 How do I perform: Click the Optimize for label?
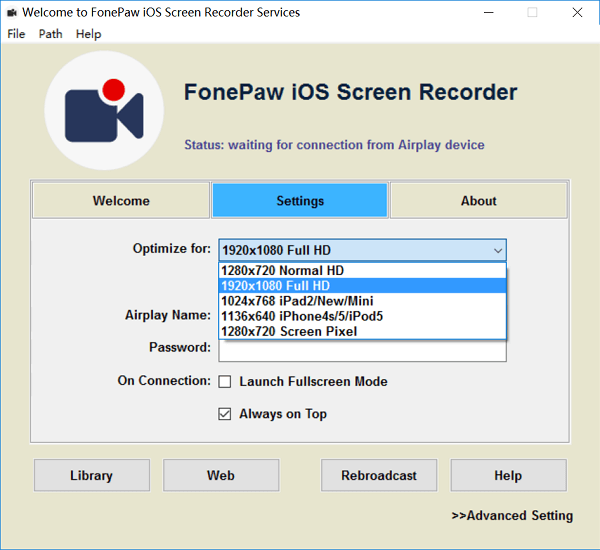tap(172, 249)
